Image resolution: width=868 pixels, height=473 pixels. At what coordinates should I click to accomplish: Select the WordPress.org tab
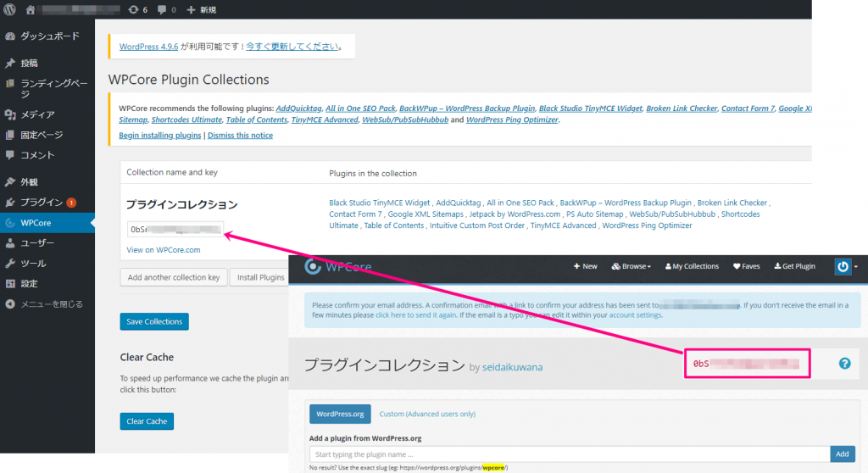tap(340, 415)
